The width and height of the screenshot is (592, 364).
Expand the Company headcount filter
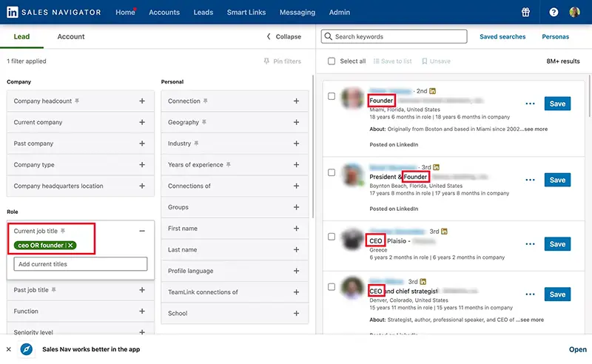[x=142, y=101]
